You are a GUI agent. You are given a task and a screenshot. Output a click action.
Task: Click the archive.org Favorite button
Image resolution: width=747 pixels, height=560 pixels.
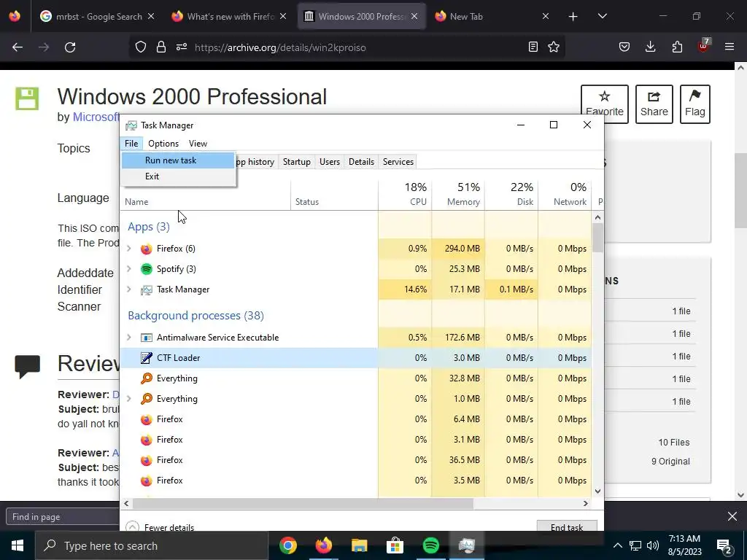coord(605,104)
